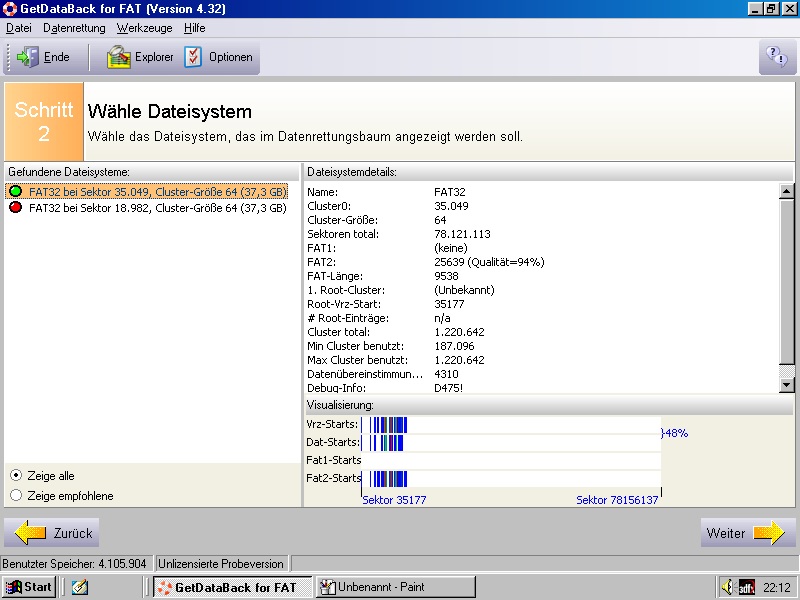Click the Sektoren total value 78.121.113
The image size is (800, 600).
click(462, 234)
